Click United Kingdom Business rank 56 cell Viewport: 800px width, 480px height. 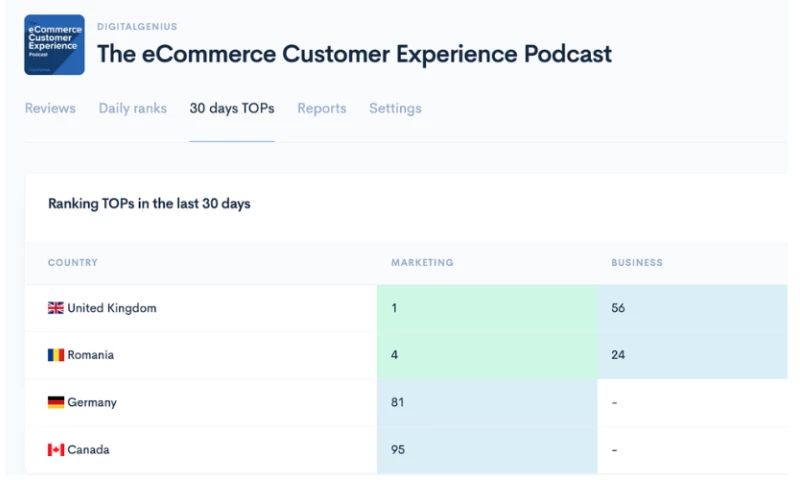(692, 308)
